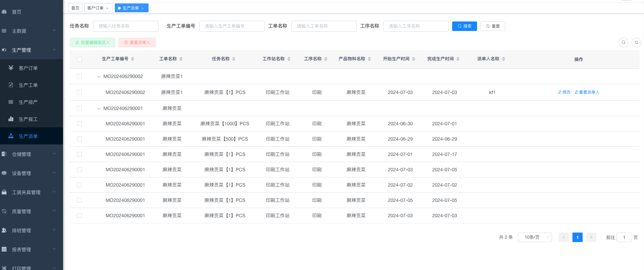Click the 生产工单 edit icon
This screenshot has width=644, height=270.
[11, 85]
